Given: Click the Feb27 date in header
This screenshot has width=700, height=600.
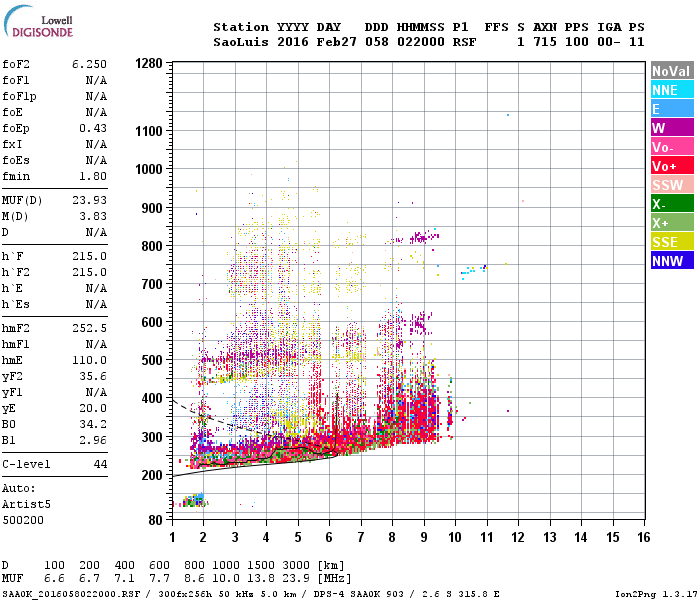Looking at the screenshot, I should (337, 42).
